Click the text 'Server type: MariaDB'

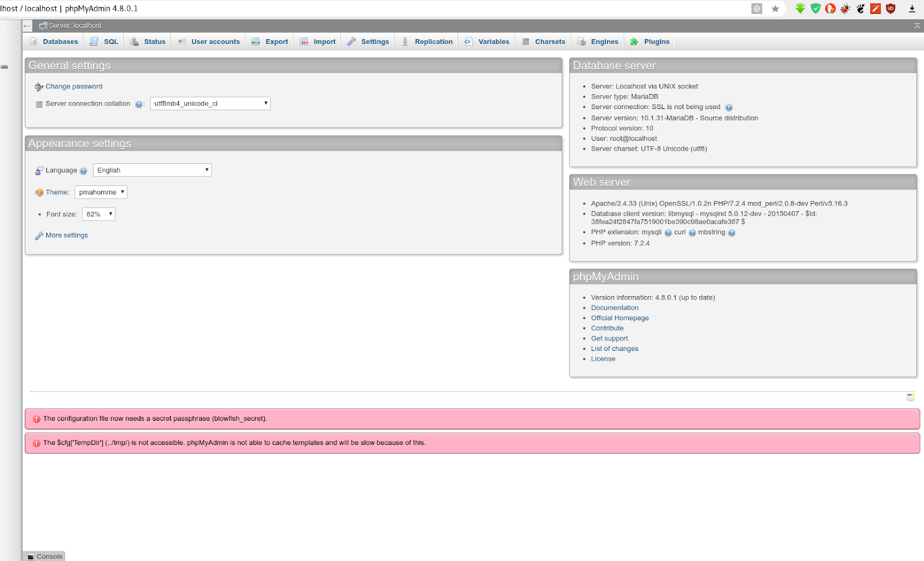coord(624,97)
